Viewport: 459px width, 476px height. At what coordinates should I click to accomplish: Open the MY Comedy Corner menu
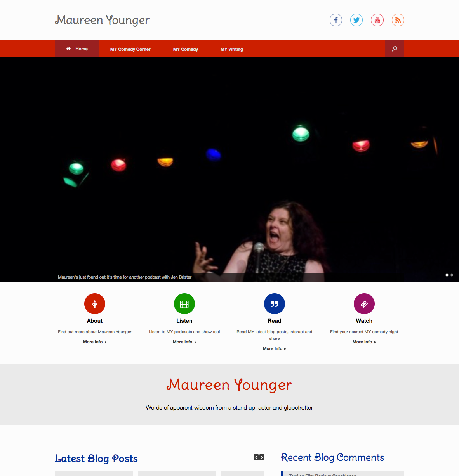(x=130, y=49)
